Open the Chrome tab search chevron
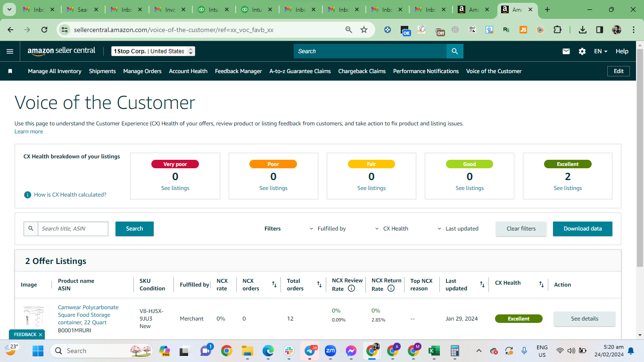This screenshot has height=362, width=644. [9, 10]
